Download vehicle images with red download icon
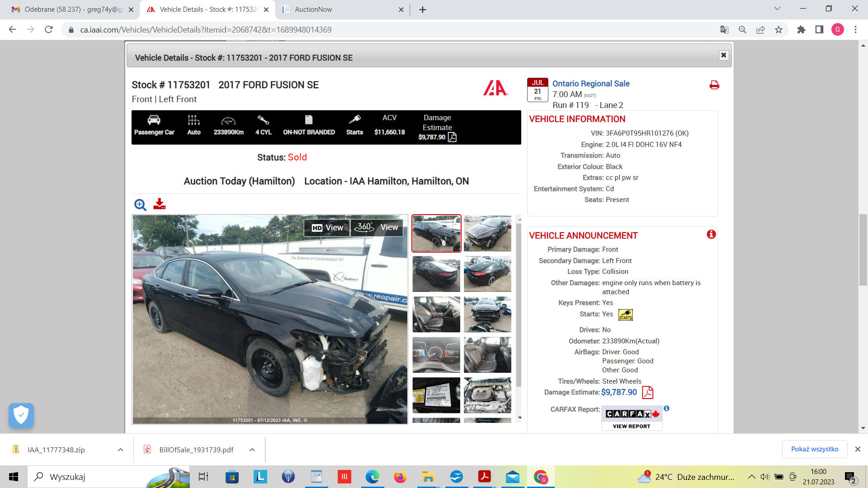 click(159, 204)
